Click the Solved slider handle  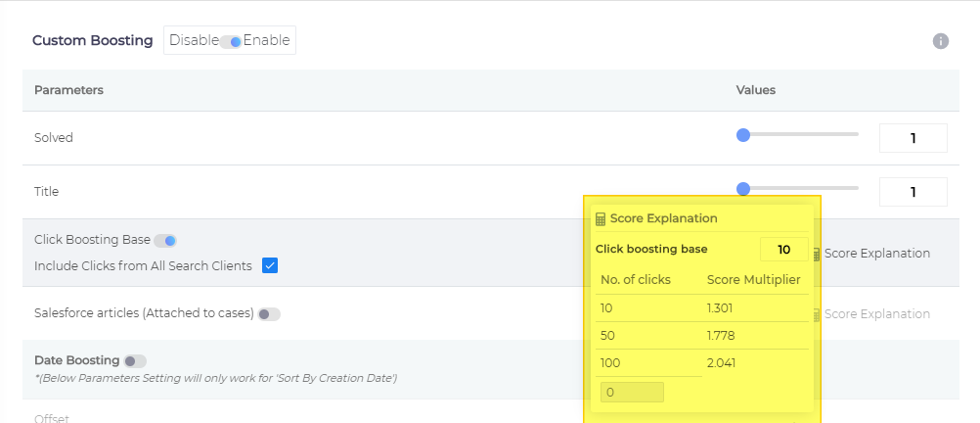click(x=743, y=135)
